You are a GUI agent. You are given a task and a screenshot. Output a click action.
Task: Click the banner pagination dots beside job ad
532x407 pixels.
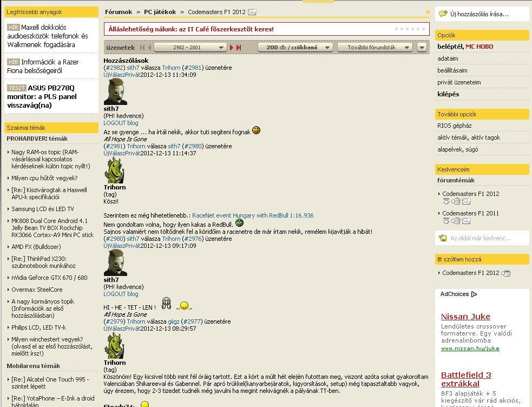click(x=410, y=29)
